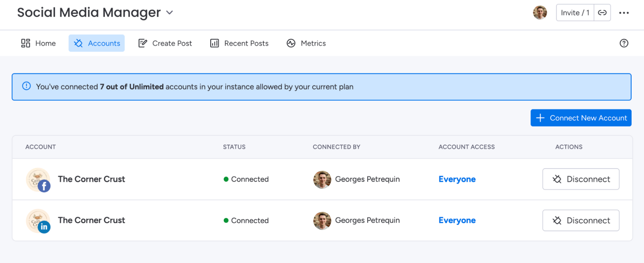Click Georges Petrequin avatar in Facebook row
This screenshot has height=263, width=644.
coord(322,180)
